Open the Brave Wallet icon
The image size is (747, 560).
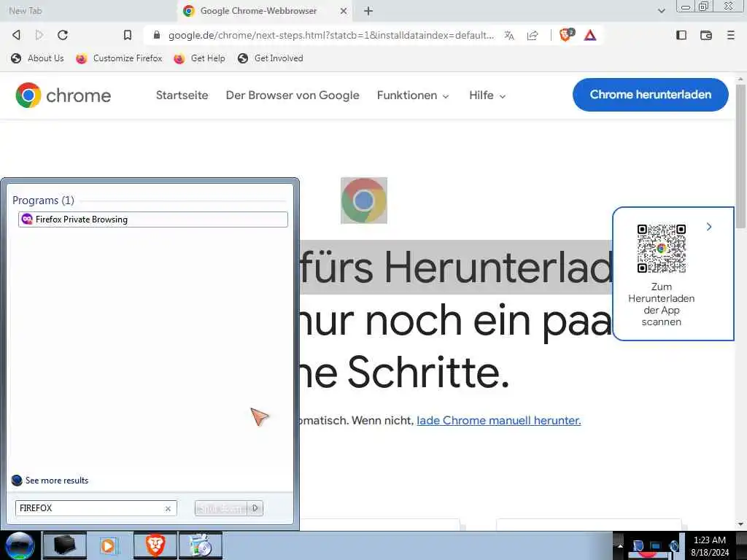click(706, 35)
